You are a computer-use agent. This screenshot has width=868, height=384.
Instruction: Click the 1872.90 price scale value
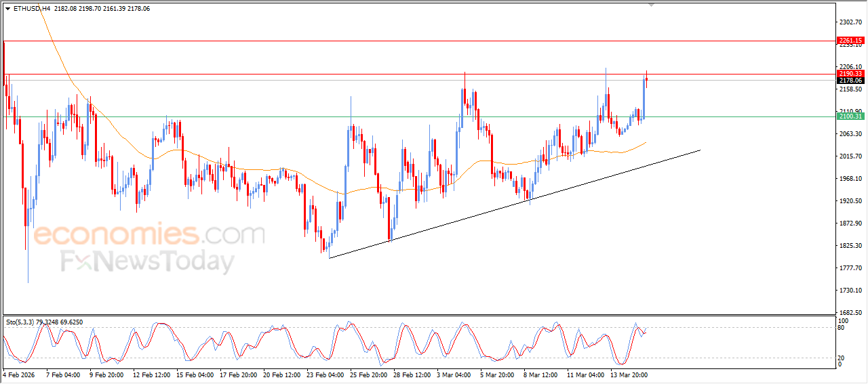[850, 223]
